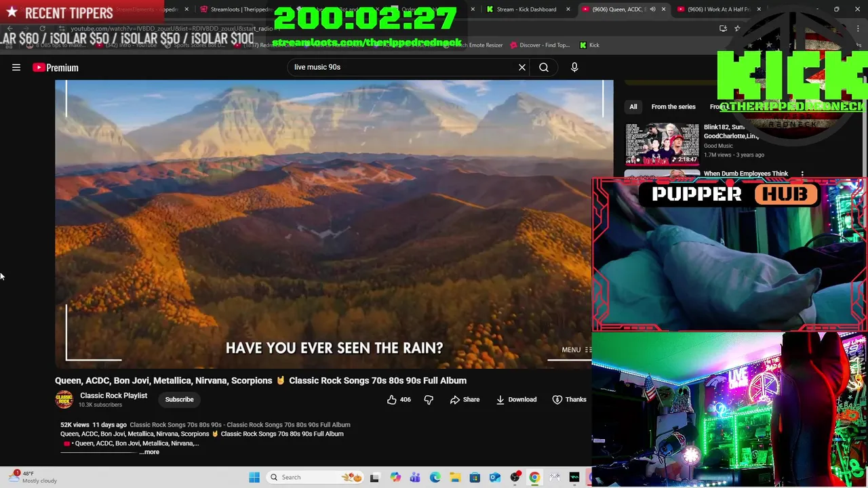Clear the search box with the X
868x488 pixels.
point(522,67)
